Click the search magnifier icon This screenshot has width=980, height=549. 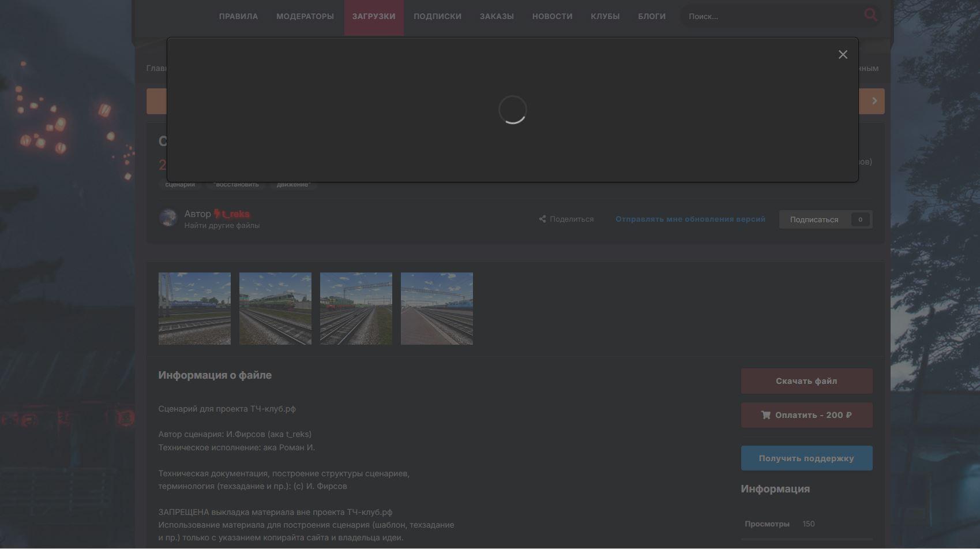[x=870, y=15]
